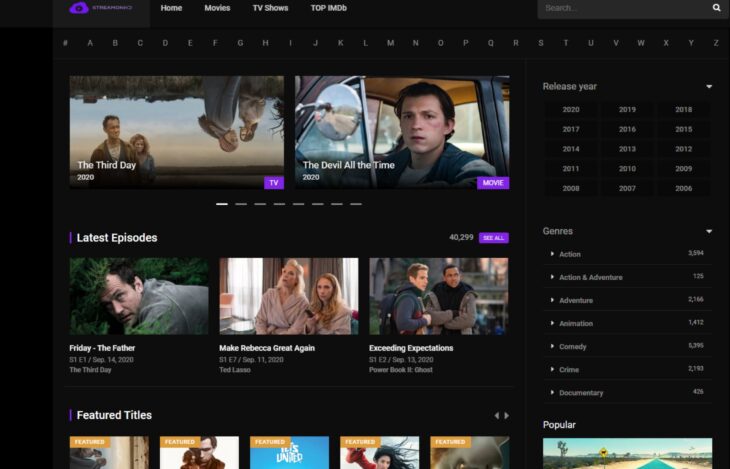Click the search magnifier icon
Image resolution: width=730 pixels, height=469 pixels.
716,8
